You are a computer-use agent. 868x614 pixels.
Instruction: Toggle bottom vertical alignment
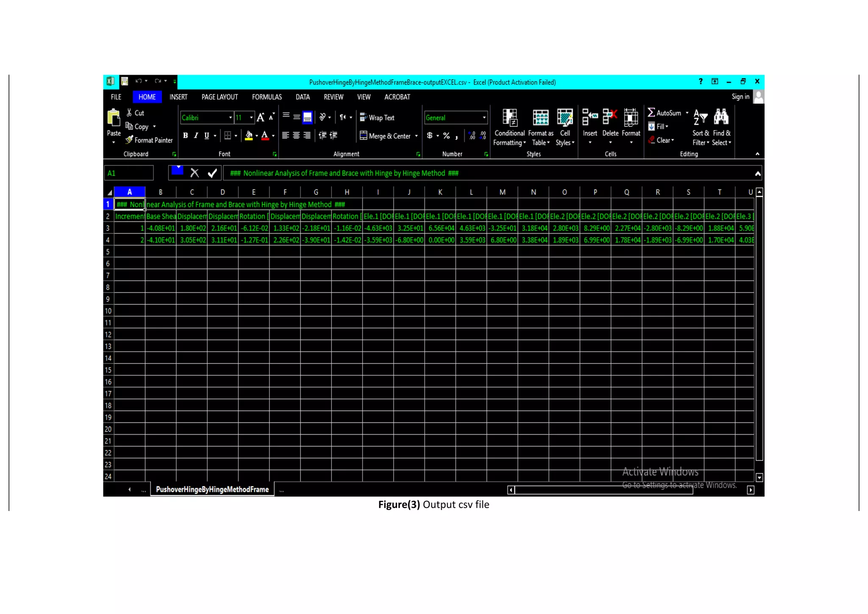coord(307,117)
